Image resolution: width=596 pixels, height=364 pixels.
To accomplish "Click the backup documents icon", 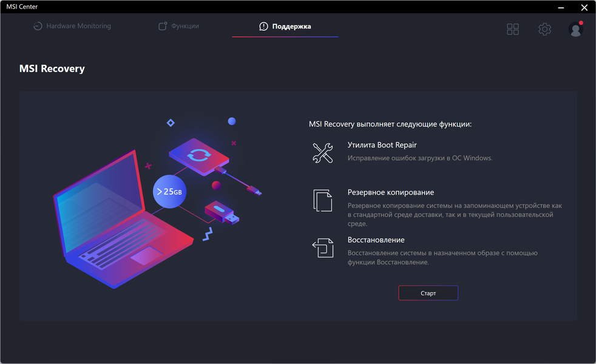I will click(323, 200).
